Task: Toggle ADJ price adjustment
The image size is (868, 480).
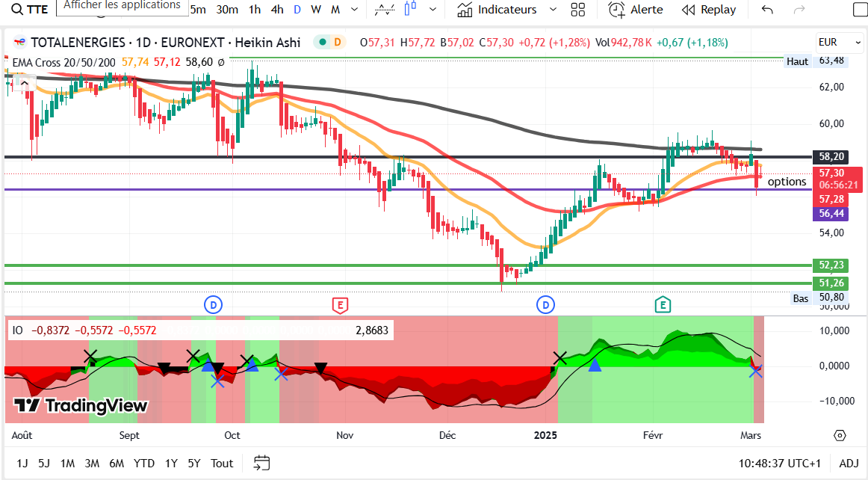Action: [x=849, y=464]
